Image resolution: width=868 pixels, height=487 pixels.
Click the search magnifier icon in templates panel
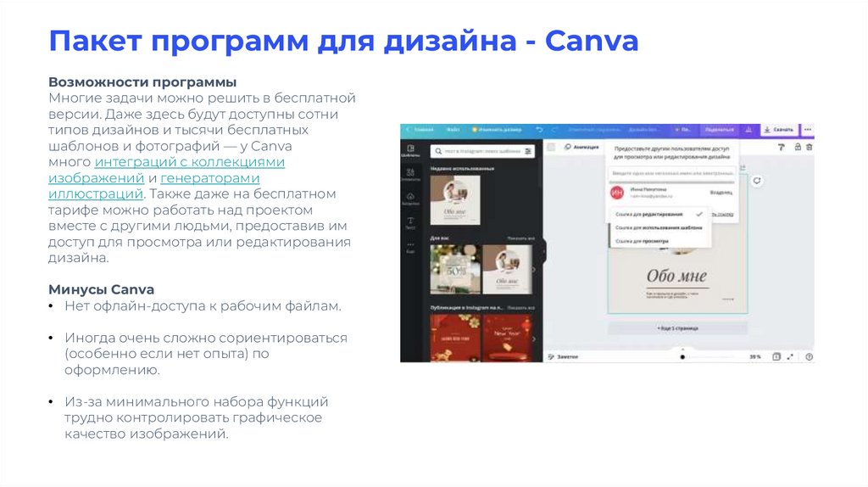(x=438, y=151)
